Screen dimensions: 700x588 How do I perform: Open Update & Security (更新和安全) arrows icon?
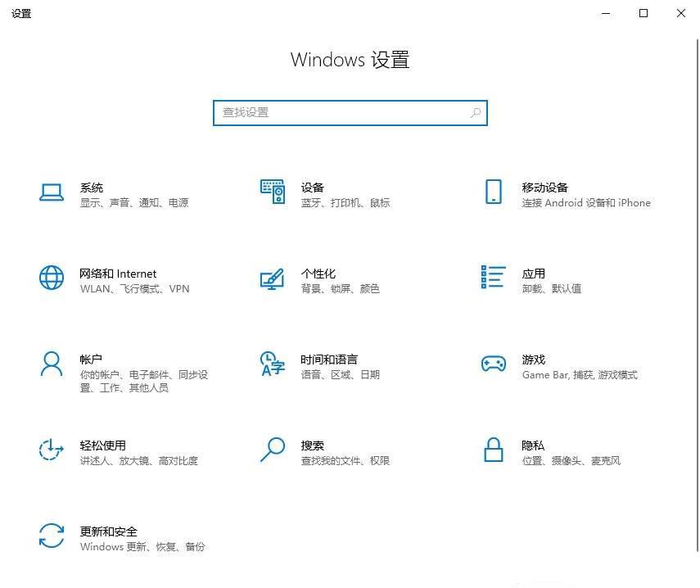52,536
